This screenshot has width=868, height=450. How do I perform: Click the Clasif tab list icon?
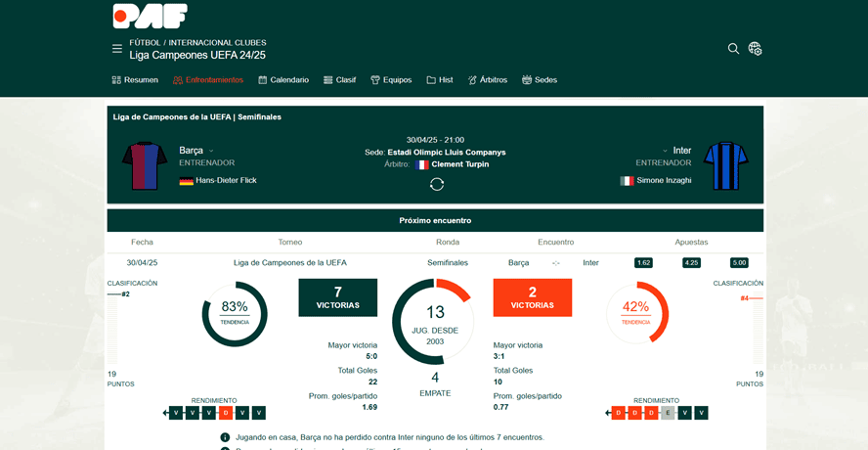[328, 80]
